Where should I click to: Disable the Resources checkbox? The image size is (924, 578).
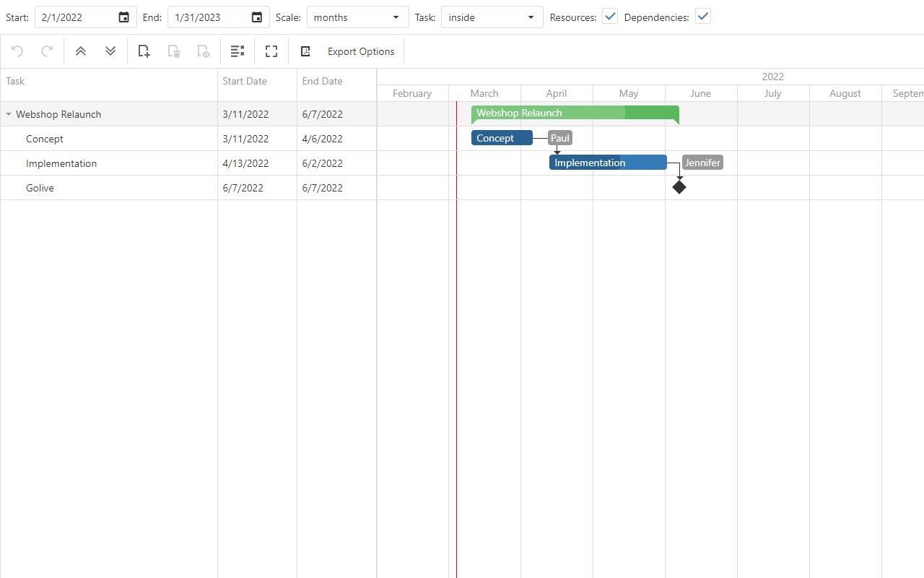609,14
